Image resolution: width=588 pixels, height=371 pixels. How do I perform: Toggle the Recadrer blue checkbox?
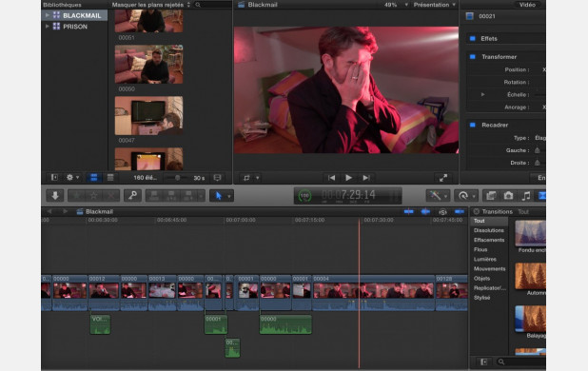click(x=473, y=125)
